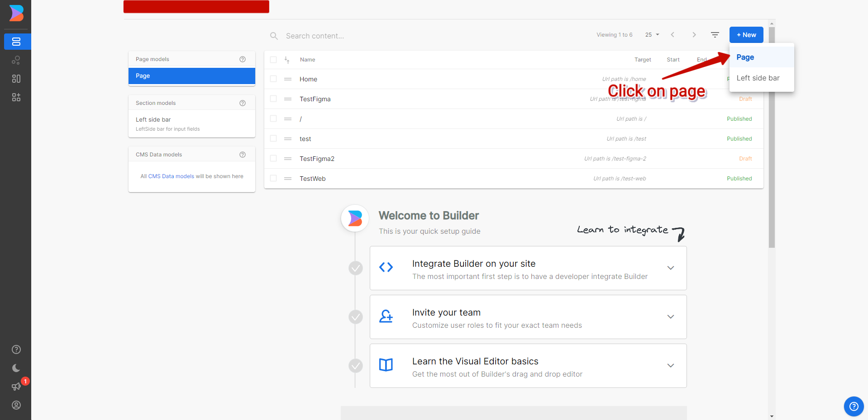
Task: Click Page models help icon
Action: [x=243, y=59]
